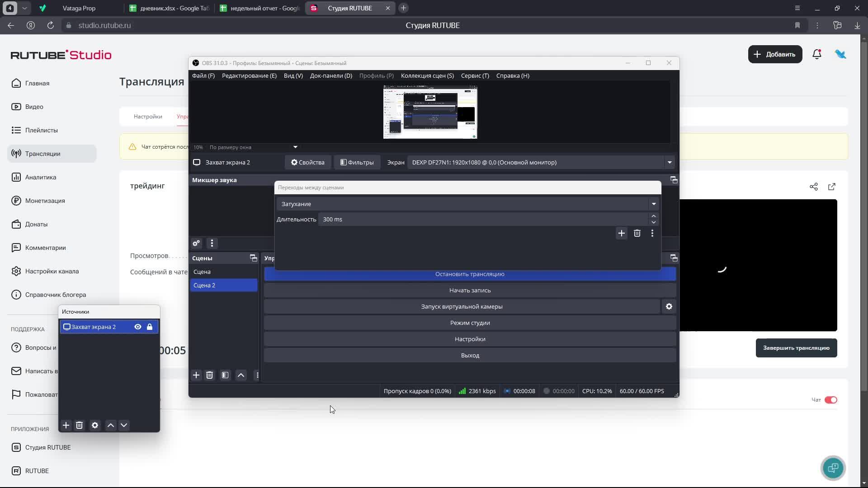Click the transition duration 300 ms field

484,219
